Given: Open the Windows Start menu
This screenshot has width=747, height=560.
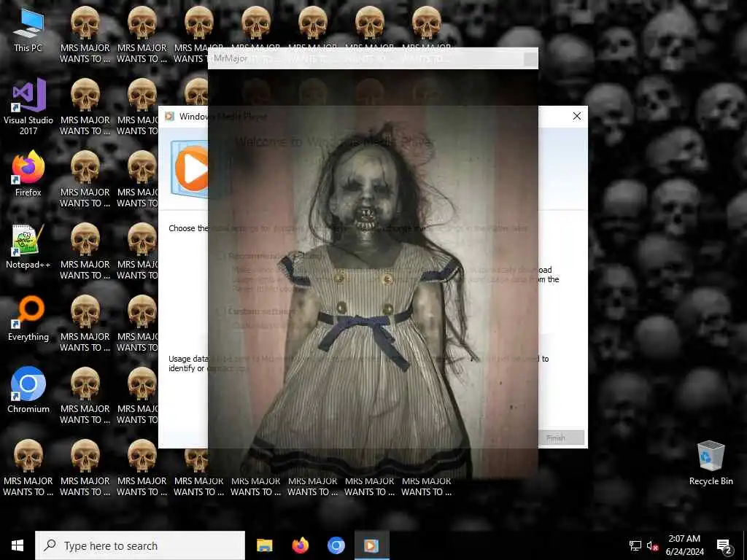Looking at the screenshot, I should pyautogui.click(x=18, y=545).
